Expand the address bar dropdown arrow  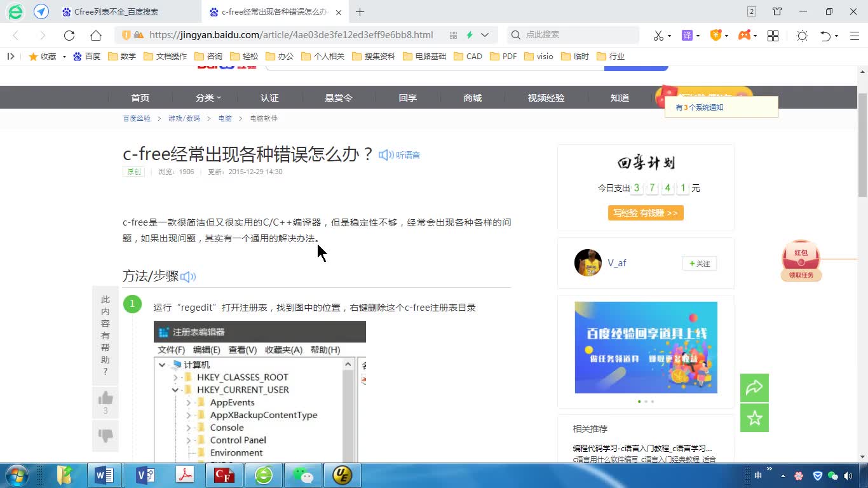[485, 36]
